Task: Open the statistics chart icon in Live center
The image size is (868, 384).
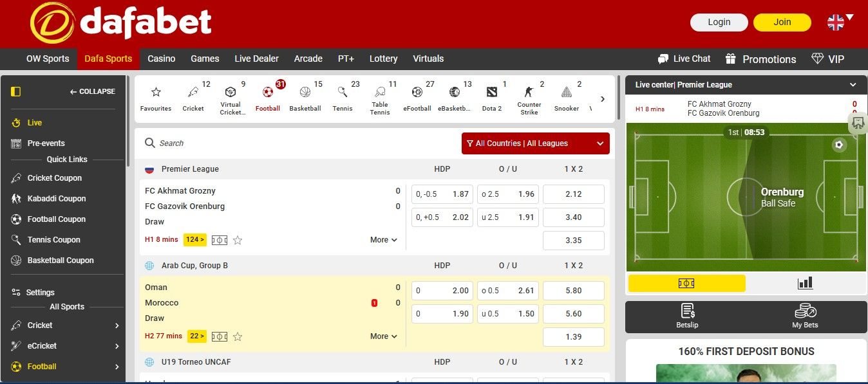Action: point(805,282)
